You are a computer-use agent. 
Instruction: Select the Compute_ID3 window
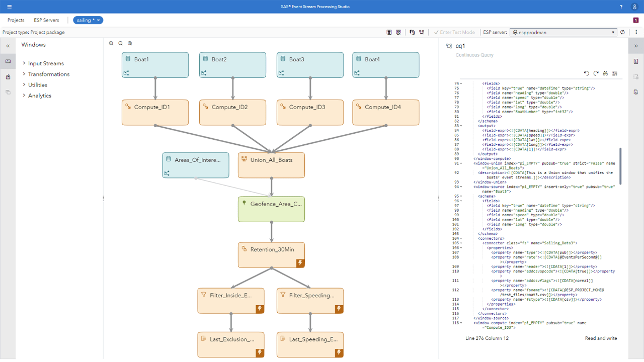(x=310, y=112)
